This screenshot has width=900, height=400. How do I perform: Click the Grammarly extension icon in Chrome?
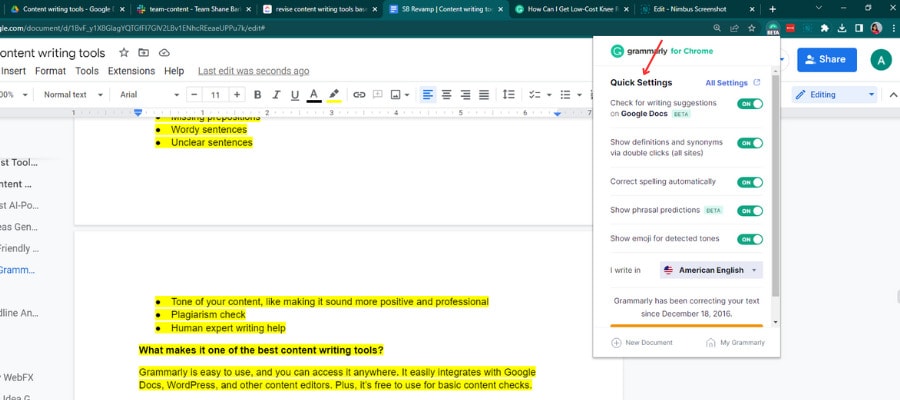tap(773, 28)
